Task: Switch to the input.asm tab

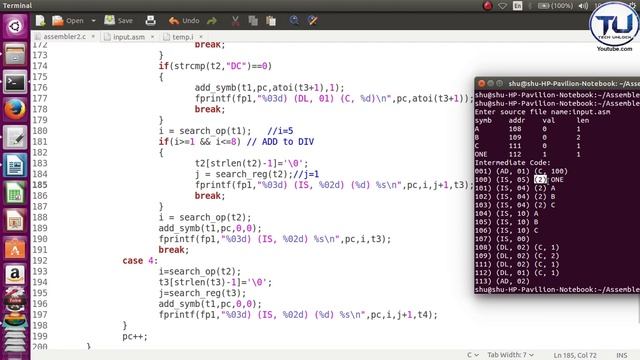Action: coord(129,37)
